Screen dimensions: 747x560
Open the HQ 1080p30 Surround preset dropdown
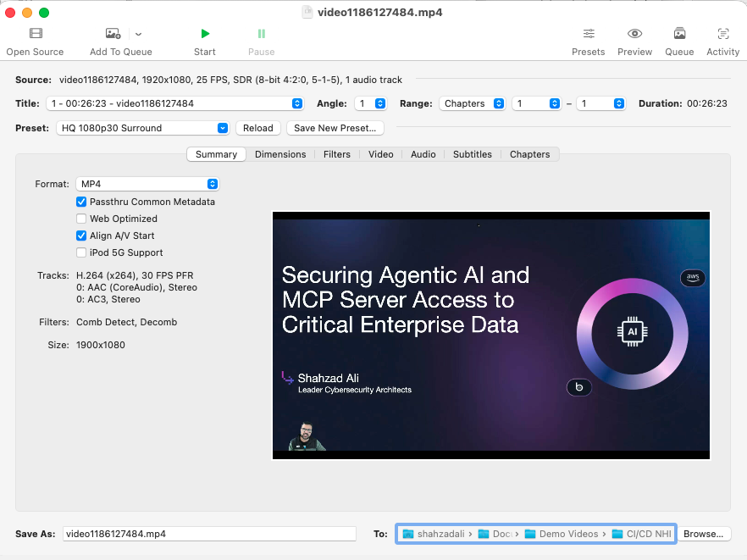144,128
